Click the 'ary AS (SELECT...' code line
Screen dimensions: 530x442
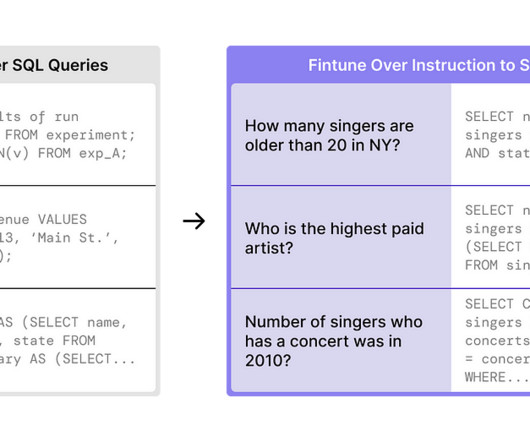click(68, 359)
